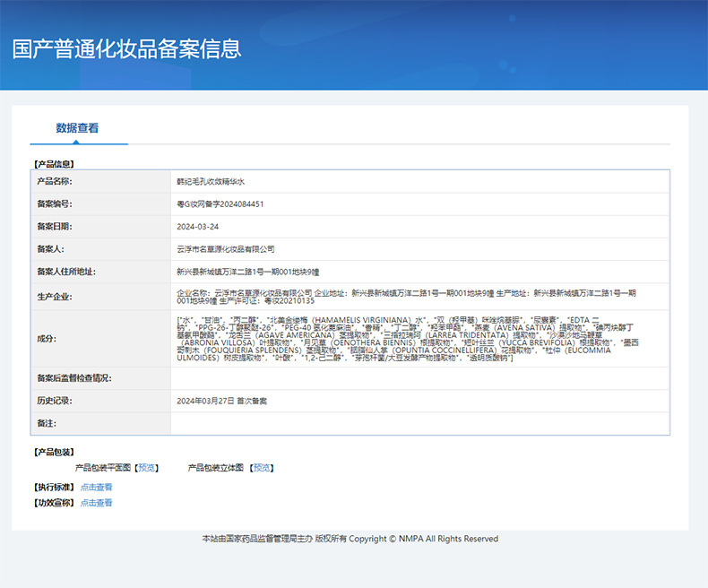Click the 产品名称 row label
Viewport: 708px width, 588px height.
[55, 182]
